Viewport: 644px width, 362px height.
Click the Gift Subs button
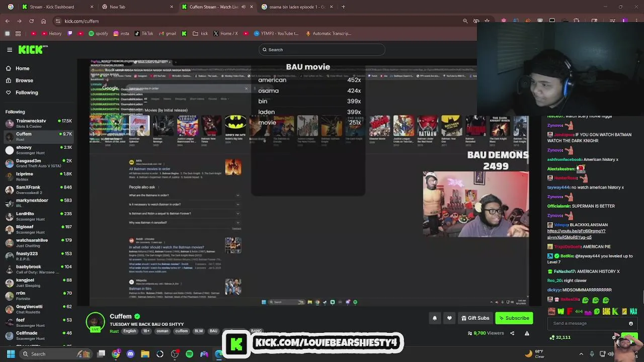(475, 318)
